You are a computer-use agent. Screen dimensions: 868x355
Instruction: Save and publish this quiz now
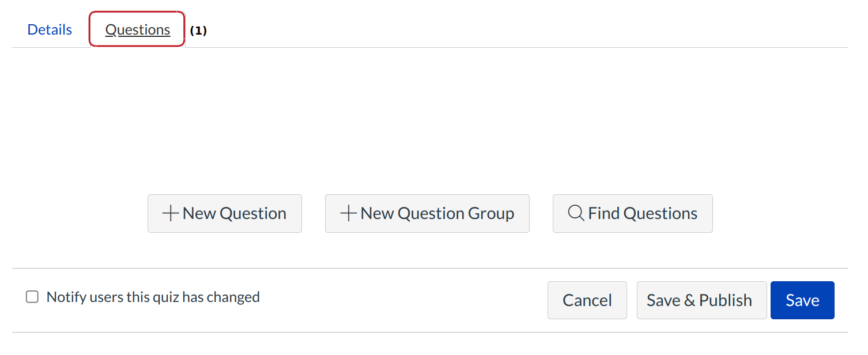(701, 300)
